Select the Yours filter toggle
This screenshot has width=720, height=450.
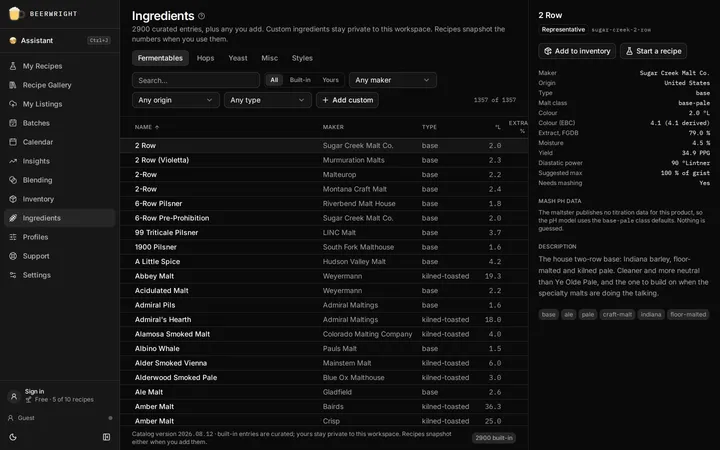pyautogui.click(x=330, y=80)
